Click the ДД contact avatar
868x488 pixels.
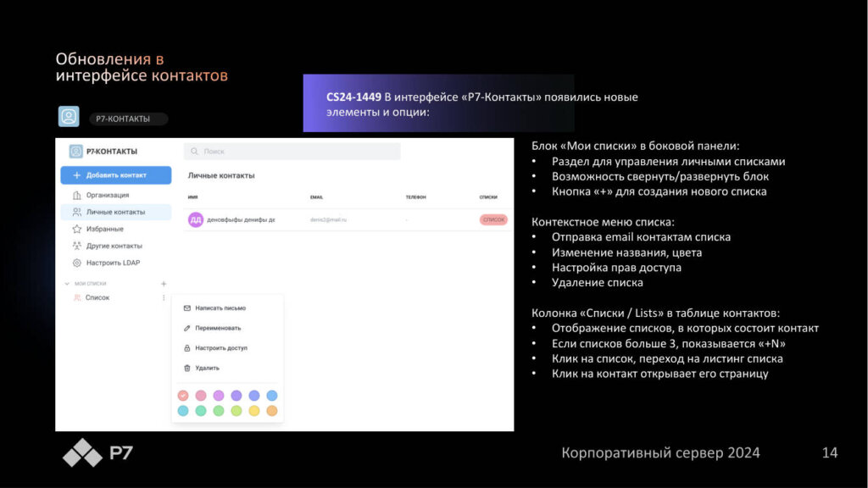point(196,219)
